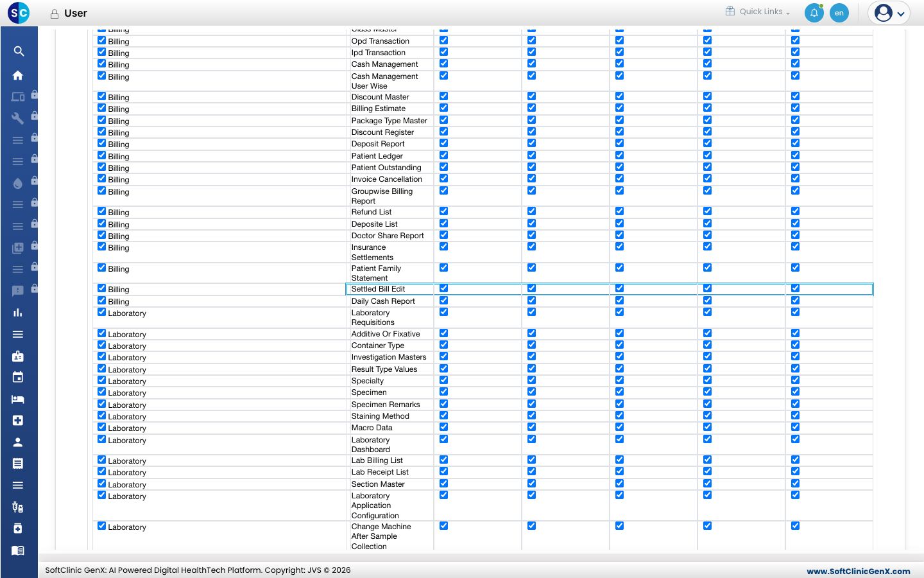Click the 'Lab Billing List' cell
This screenshot has height=578, width=924.
tap(389, 460)
